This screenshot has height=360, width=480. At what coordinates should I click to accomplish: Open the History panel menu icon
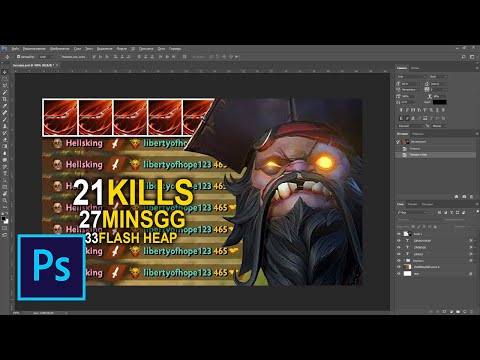tap(477, 134)
